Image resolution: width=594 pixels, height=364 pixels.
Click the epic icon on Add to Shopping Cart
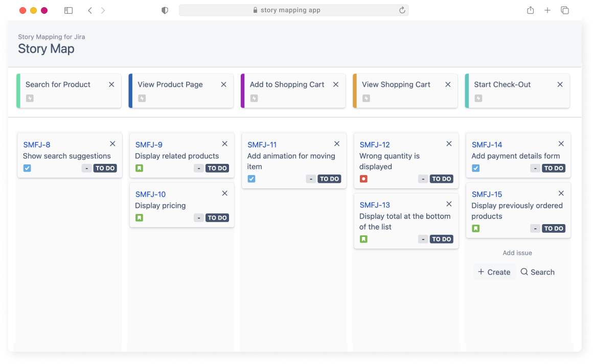(254, 98)
